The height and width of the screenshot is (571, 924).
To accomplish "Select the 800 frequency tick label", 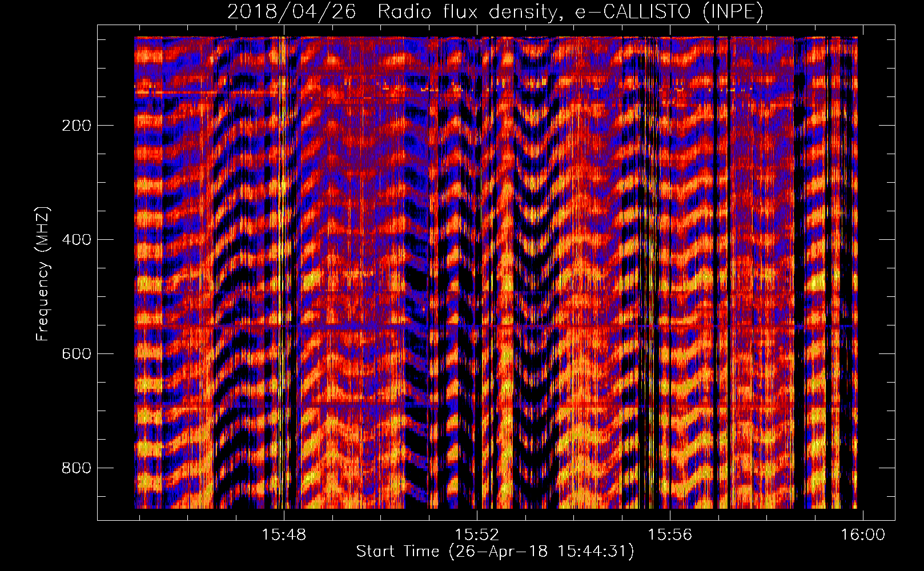I will click(x=77, y=468).
